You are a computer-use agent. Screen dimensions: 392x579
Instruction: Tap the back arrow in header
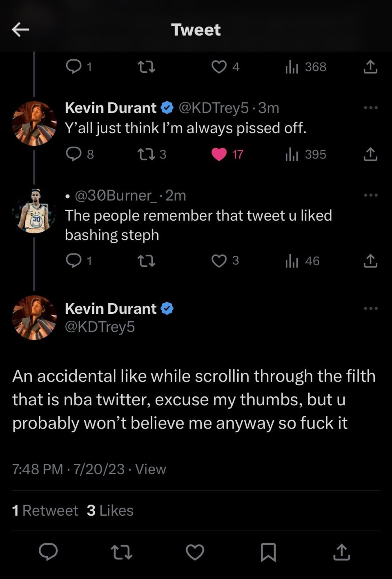(x=20, y=29)
